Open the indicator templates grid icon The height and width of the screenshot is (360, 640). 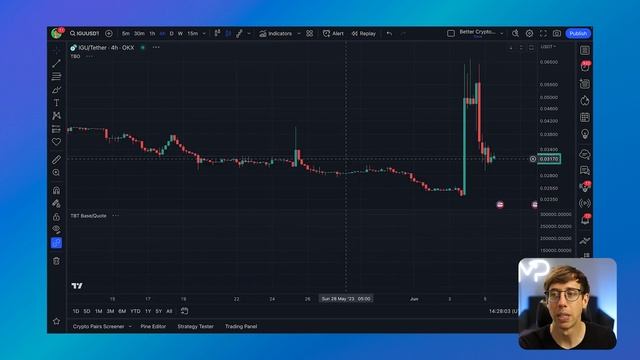pos(309,33)
